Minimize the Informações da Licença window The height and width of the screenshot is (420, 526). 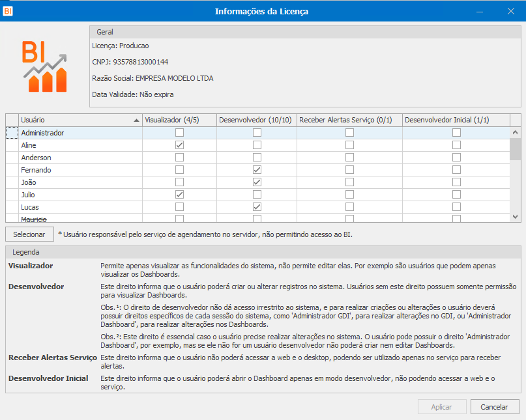[480, 12]
